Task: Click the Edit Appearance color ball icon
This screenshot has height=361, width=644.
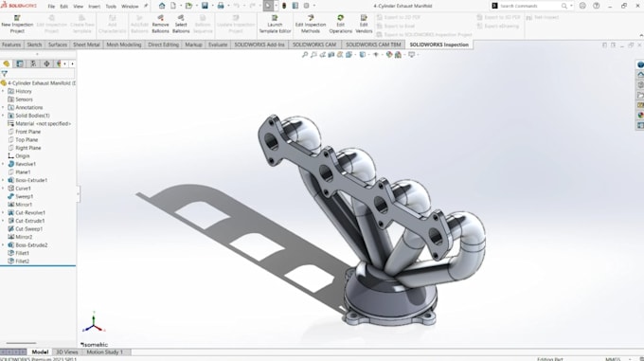Action: [389, 55]
